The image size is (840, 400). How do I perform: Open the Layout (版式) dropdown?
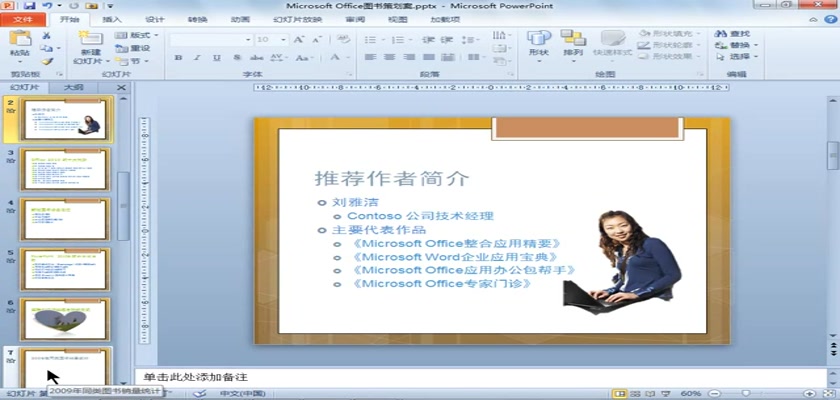(137, 35)
